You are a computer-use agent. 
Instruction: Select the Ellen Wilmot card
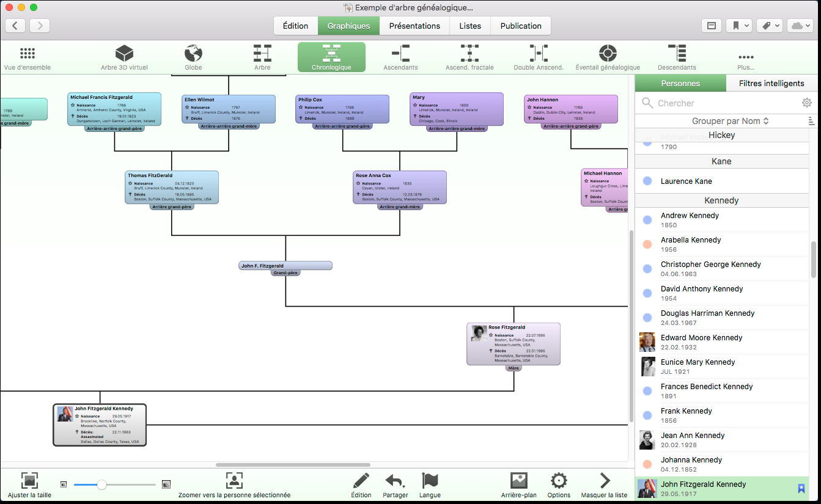tap(229, 109)
